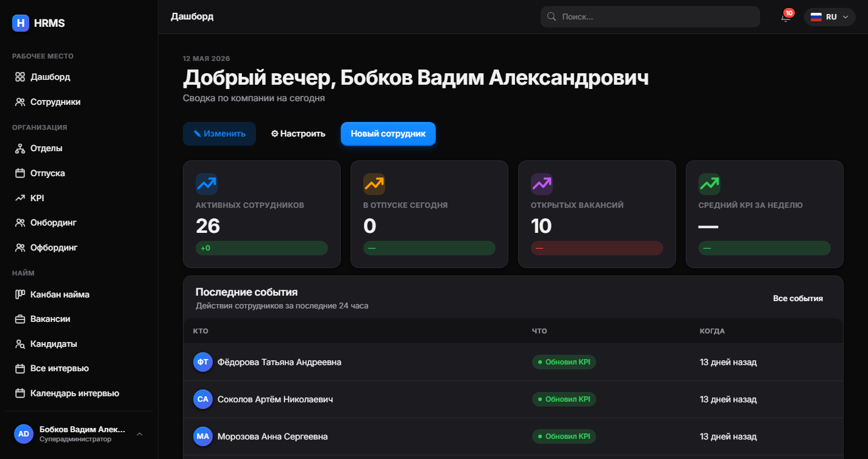Click Бобков Вадим Алек… user name in sidebar
The width and height of the screenshot is (868, 459).
click(x=82, y=429)
